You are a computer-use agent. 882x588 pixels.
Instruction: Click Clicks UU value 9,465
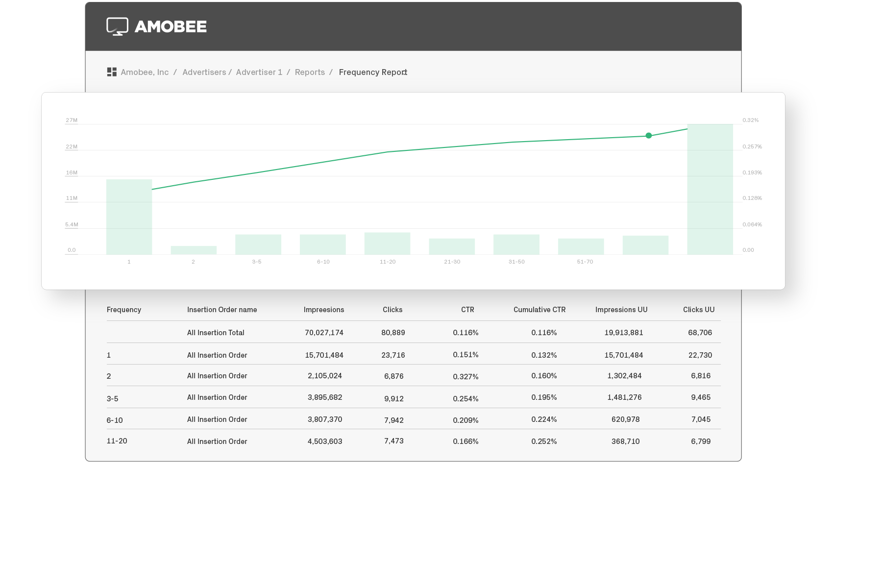click(701, 397)
